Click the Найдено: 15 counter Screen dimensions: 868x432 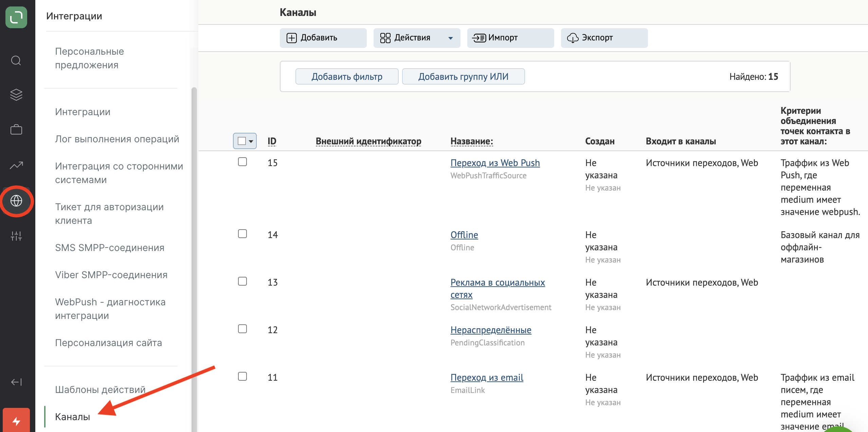pyautogui.click(x=754, y=76)
